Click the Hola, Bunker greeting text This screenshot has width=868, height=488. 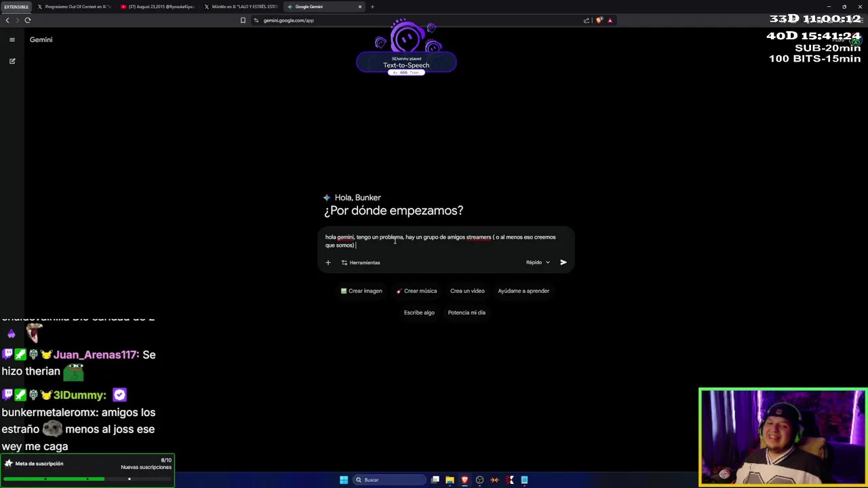pos(357,197)
